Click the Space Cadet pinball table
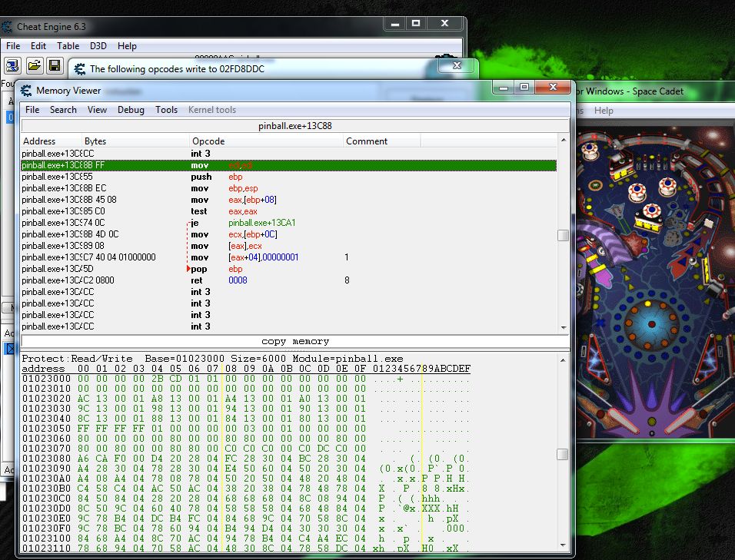 pyautogui.click(x=656, y=283)
